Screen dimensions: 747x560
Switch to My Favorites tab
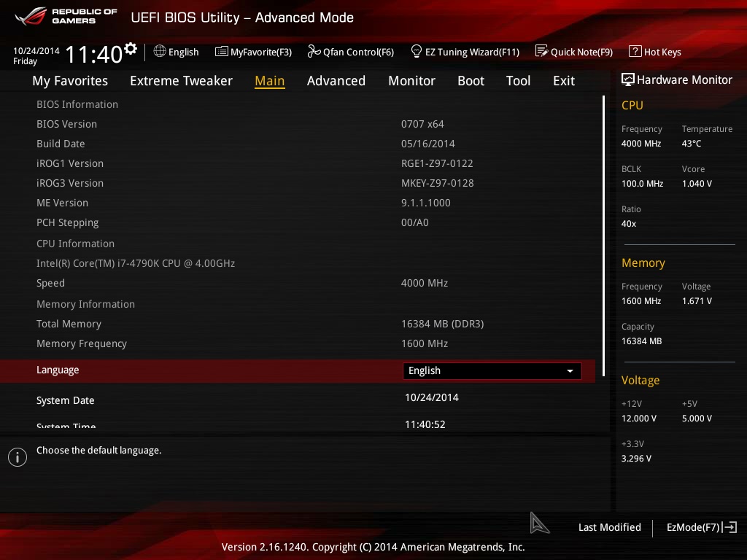(x=70, y=81)
